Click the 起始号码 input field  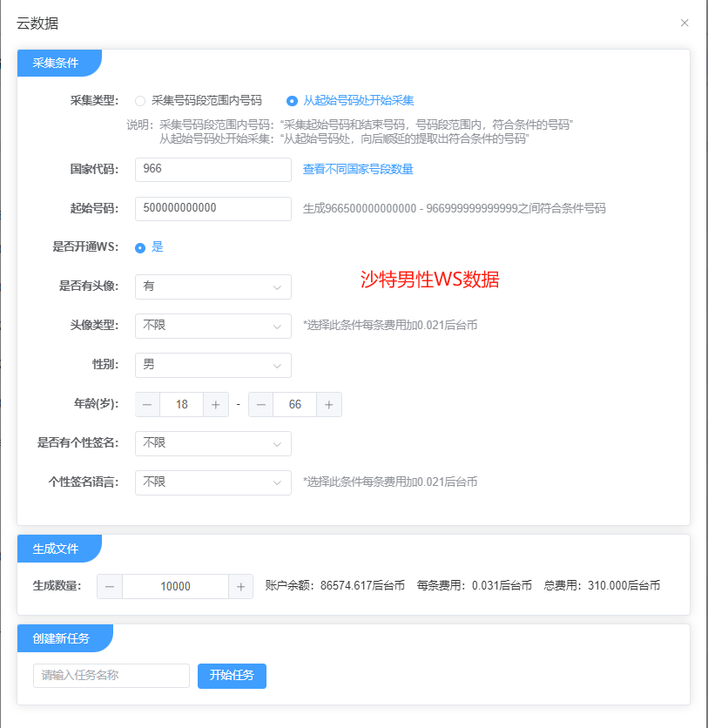coord(213,208)
